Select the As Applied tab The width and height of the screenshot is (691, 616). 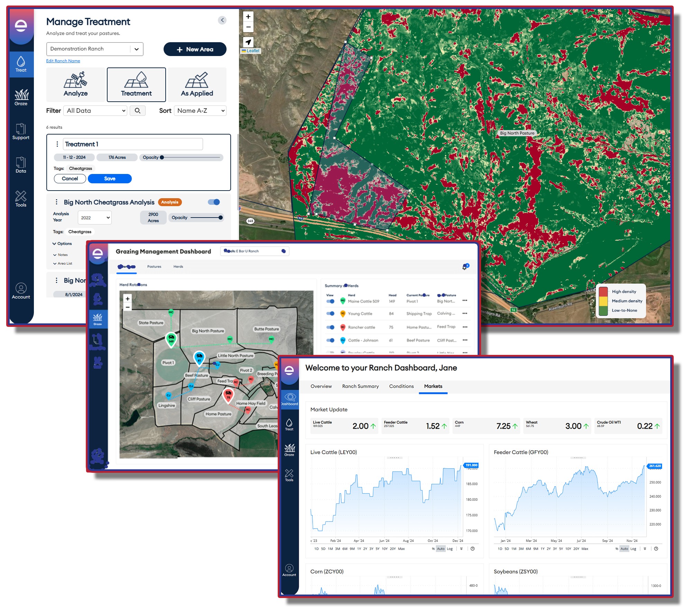(197, 85)
